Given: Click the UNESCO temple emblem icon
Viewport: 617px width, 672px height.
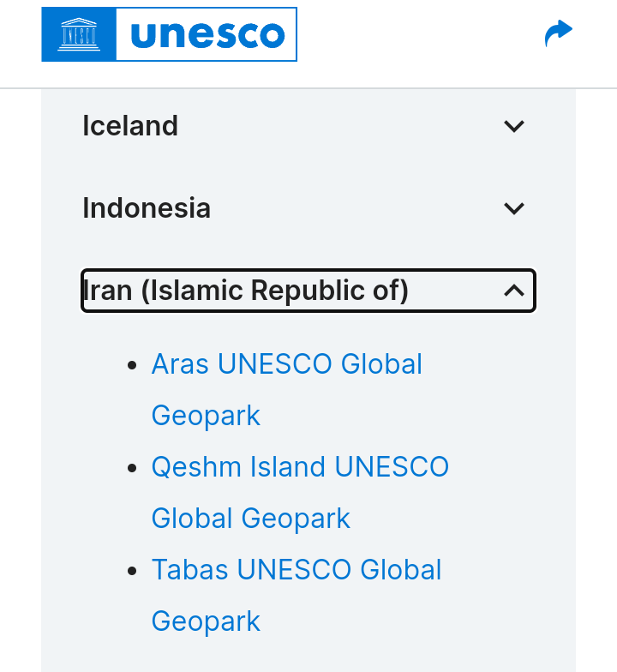Looking at the screenshot, I should [x=79, y=35].
